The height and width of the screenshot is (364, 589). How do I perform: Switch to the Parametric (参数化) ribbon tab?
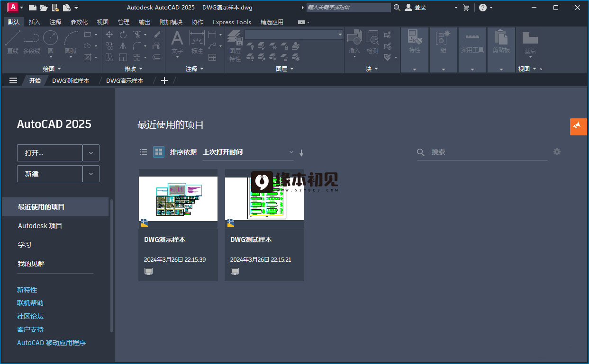79,22
